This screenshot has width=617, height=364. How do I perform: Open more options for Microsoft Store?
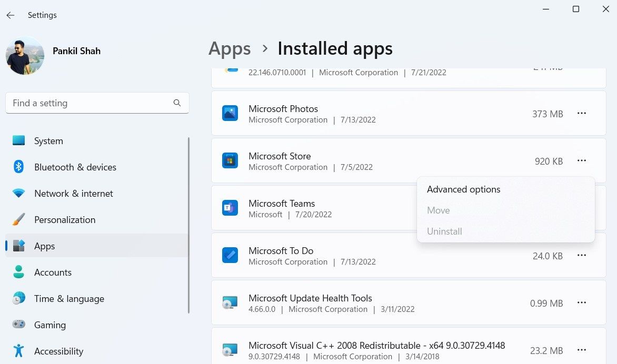click(x=582, y=160)
